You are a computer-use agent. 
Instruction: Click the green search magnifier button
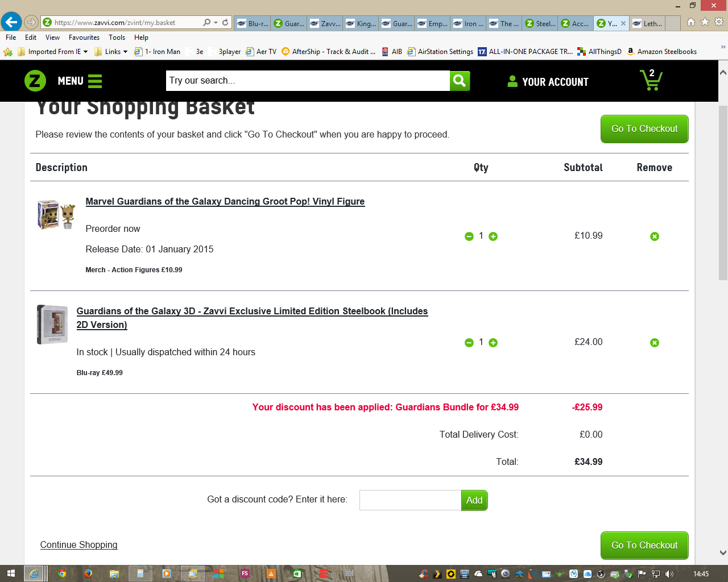[x=460, y=81]
